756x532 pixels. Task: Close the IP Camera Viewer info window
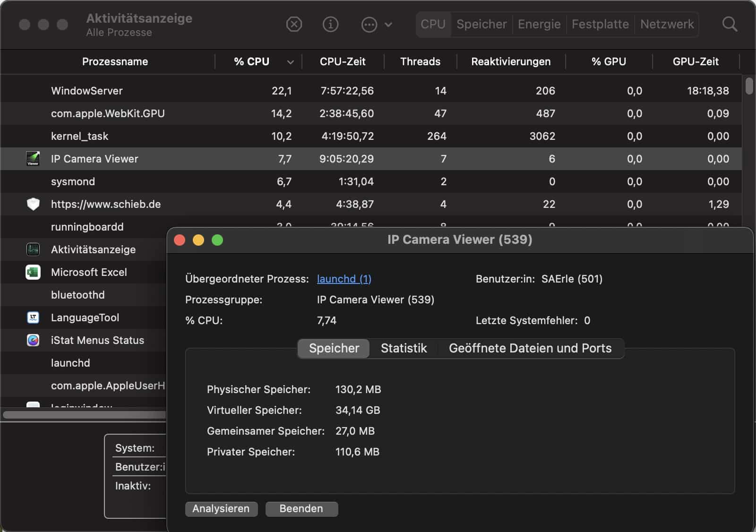click(x=180, y=240)
